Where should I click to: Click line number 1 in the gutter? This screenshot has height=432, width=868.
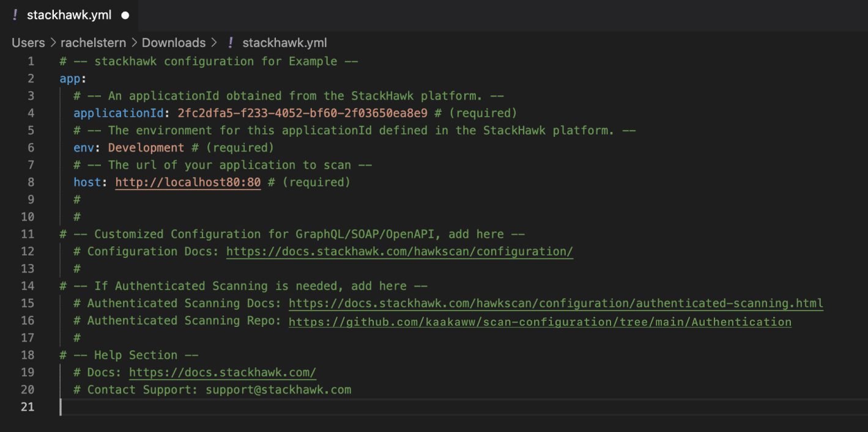tap(31, 61)
